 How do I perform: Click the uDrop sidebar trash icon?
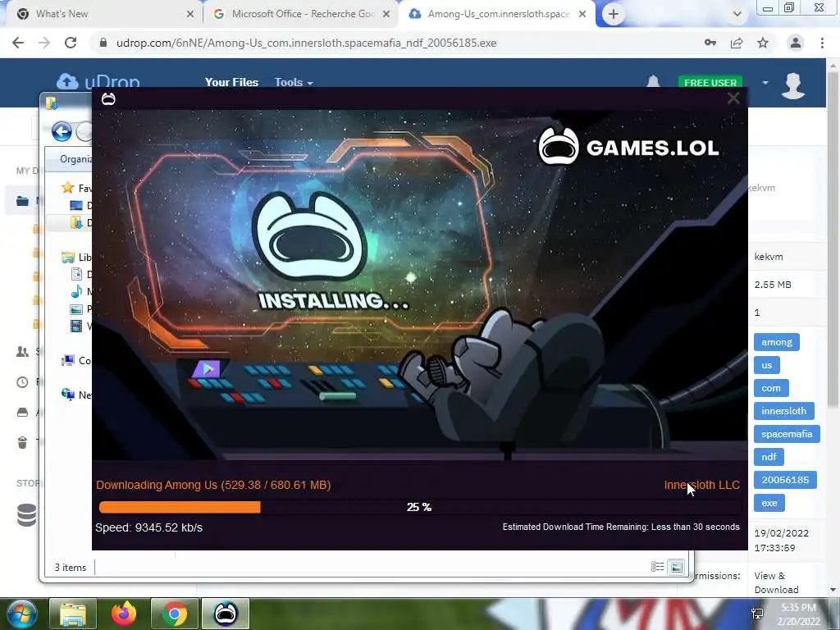point(22,442)
